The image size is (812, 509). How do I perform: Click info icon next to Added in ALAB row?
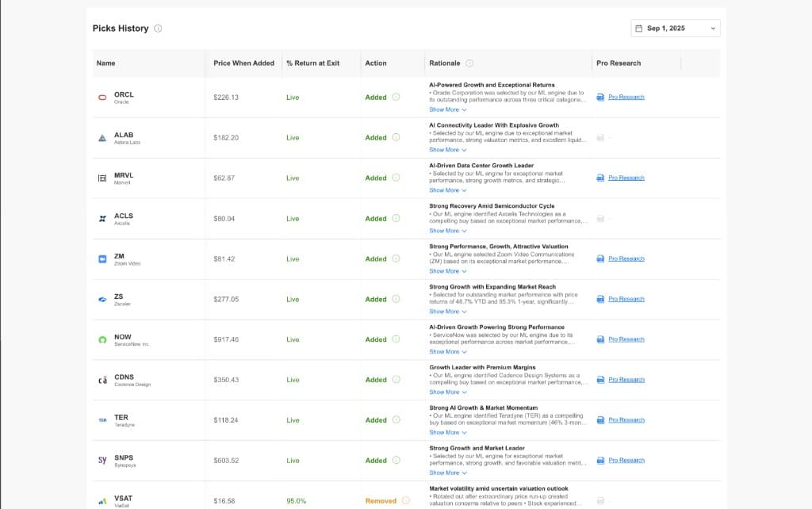[396, 137]
